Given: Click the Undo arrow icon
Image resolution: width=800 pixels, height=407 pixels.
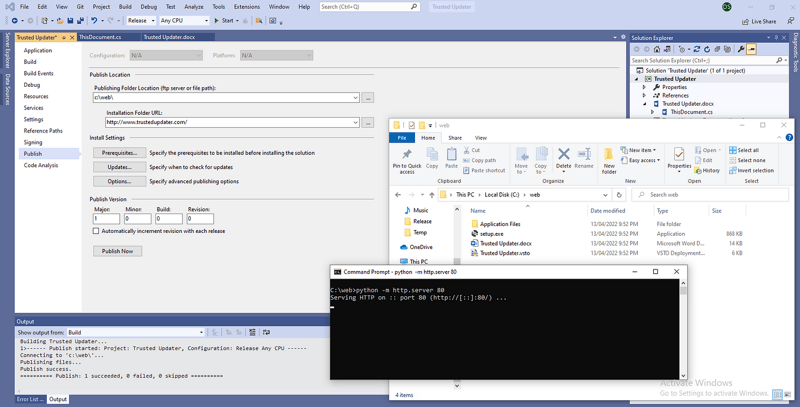Looking at the screenshot, I should [94, 20].
